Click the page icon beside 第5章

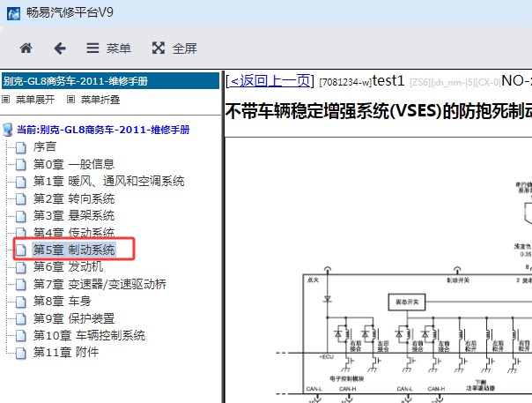(20, 250)
